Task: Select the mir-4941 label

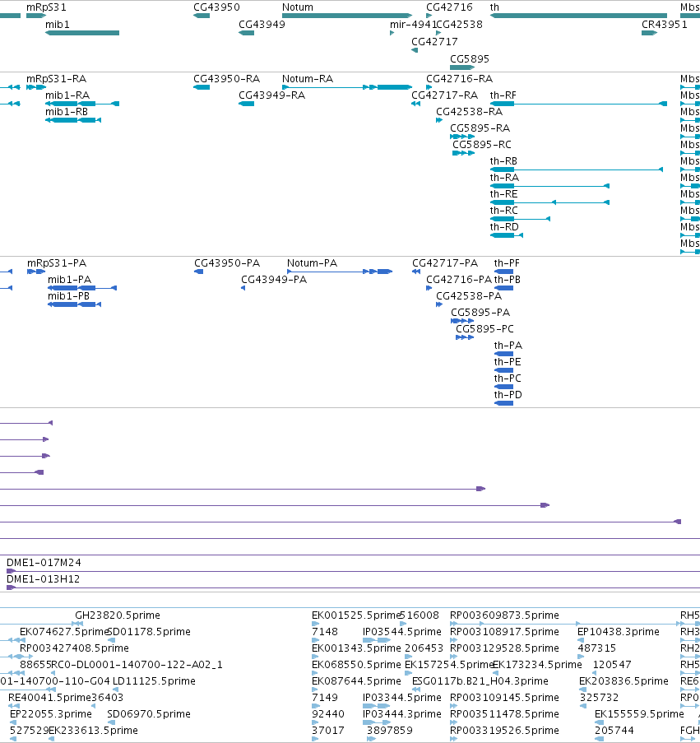Action: click(413, 24)
